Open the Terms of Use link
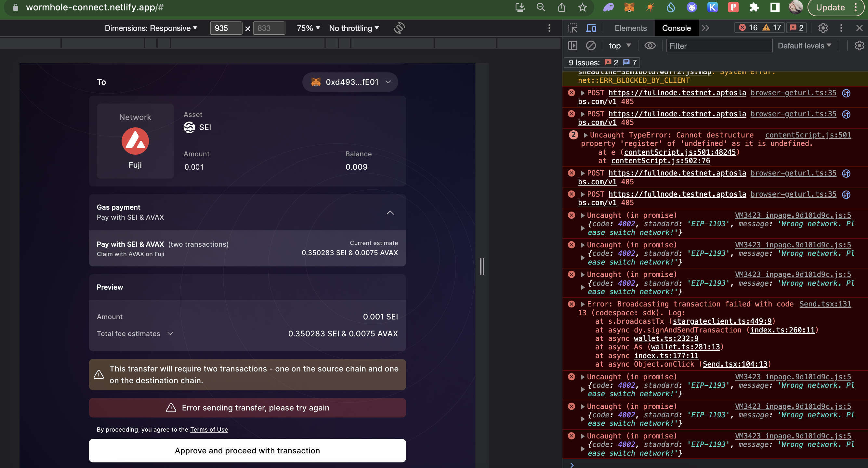This screenshot has height=468, width=868. (209, 429)
